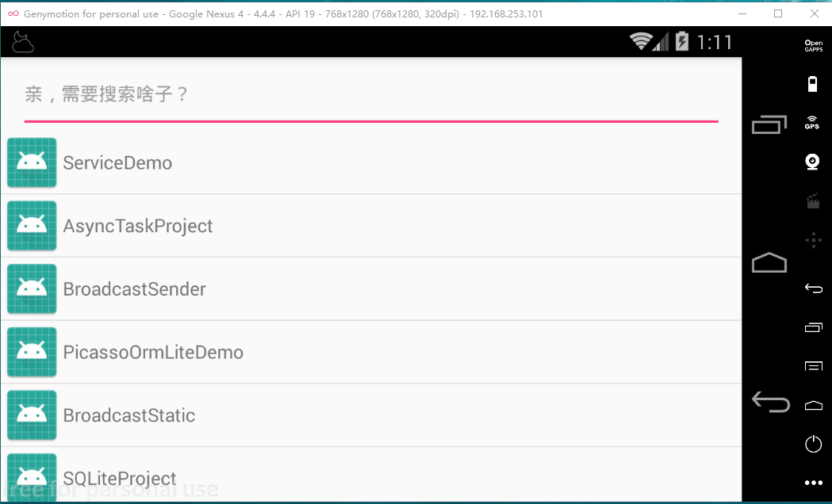The height and width of the screenshot is (504, 832).
Task: Click the Wi-Fi status icon
Action: pyautogui.click(x=641, y=41)
